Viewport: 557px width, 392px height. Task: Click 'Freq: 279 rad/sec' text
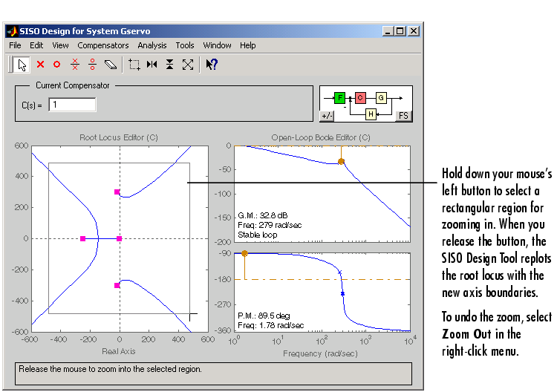270,225
